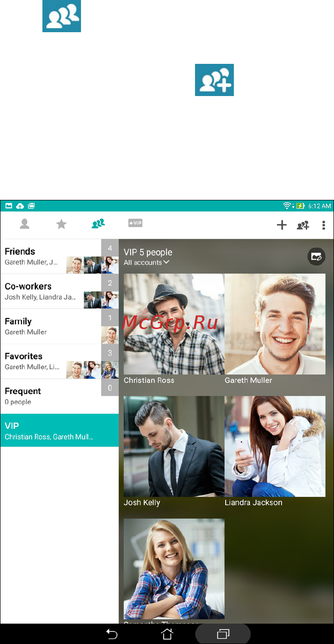Tap the battery charging status icon
334x644 pixels.
pos(301,206)
